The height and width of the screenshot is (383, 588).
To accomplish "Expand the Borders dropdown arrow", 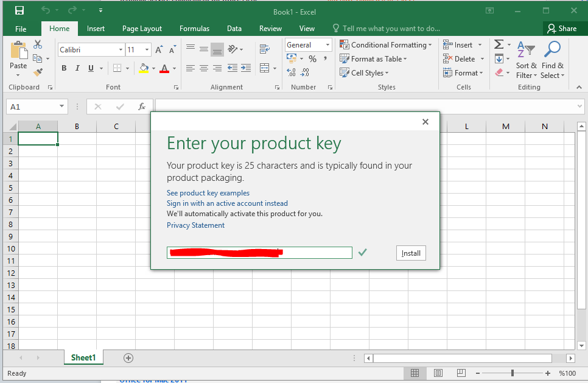I will point(127,68).
